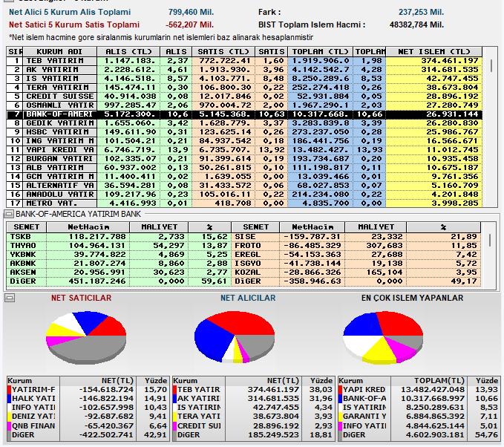Select the TERA YATIRIM row

point(244,88)
